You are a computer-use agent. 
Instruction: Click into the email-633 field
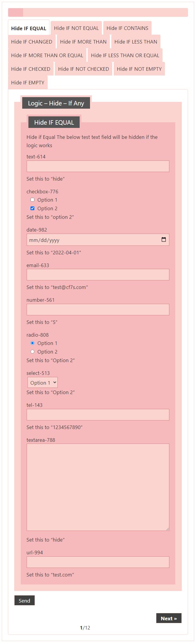click(98, 275)
